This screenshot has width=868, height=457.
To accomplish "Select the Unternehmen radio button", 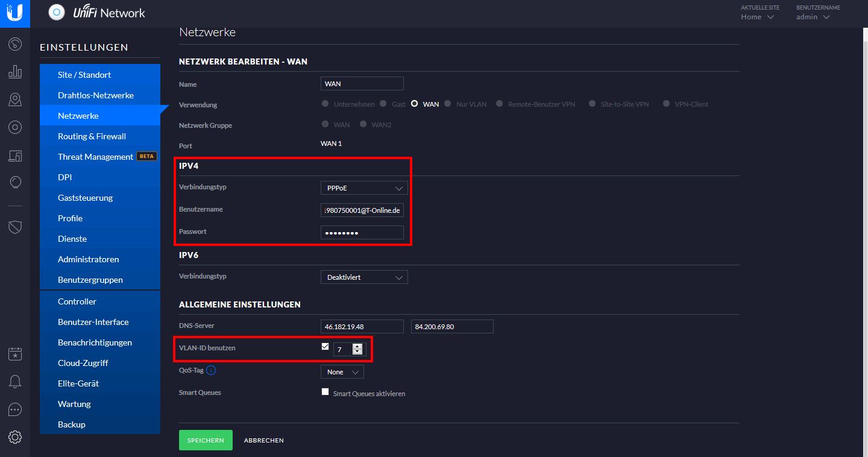I will point(325,104).
